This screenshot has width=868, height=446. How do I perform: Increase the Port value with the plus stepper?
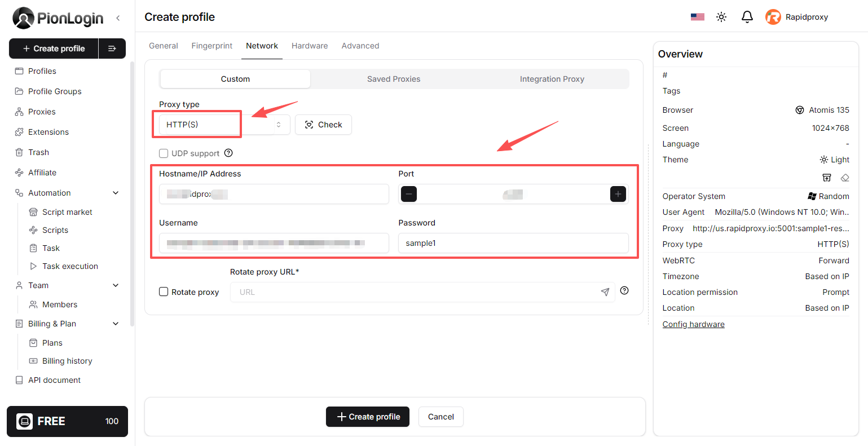point(618,194)
